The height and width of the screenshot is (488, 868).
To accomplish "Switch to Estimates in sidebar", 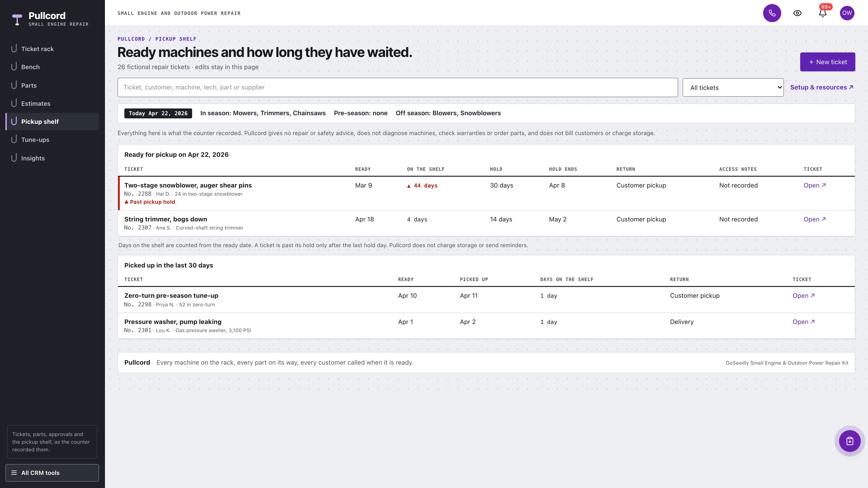I will coord(52,103).
